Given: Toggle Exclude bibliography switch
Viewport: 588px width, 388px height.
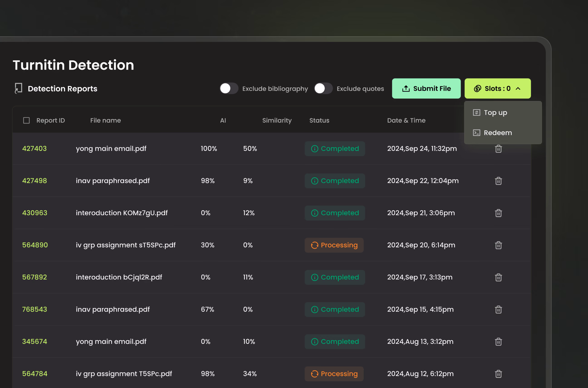Looking at the screenshot, I should [x=229, y=88].
